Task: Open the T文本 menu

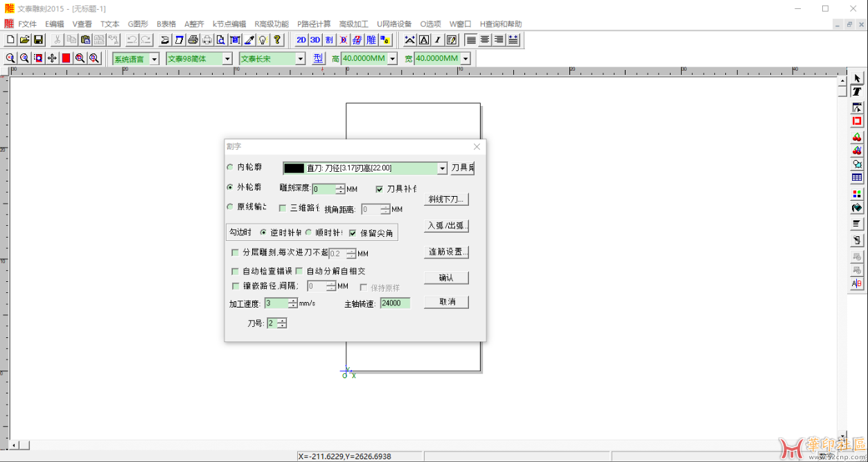Action: click(110, 23)
